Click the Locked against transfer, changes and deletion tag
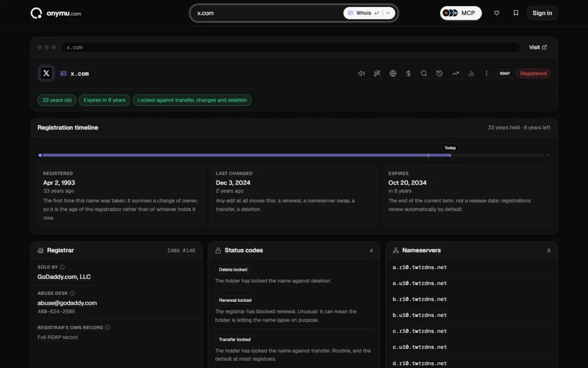 click(x=192, y=100)
